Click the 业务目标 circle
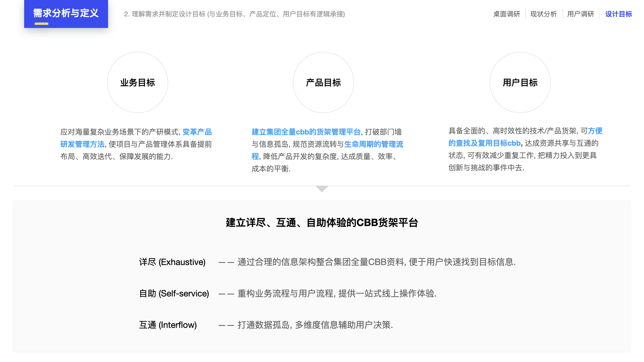Image resolution: width=644 pixels, height=362 pixels. pyautogui.click(x=138, y=82)
